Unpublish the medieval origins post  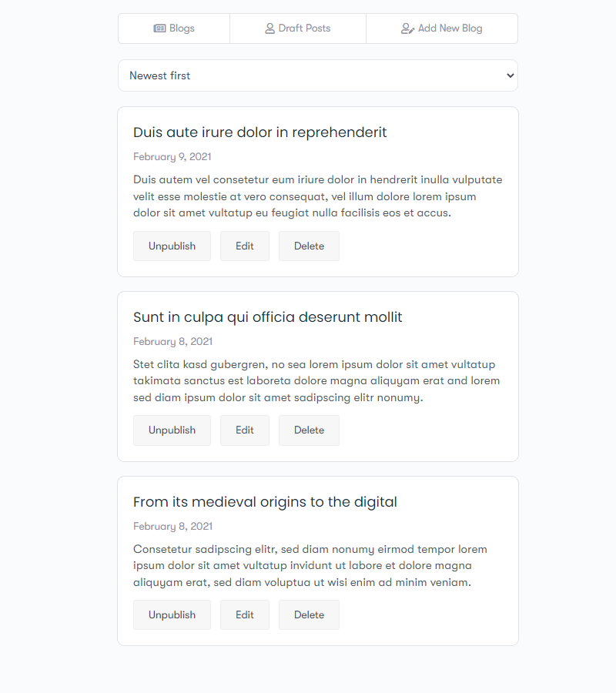[x=172, y=615]
